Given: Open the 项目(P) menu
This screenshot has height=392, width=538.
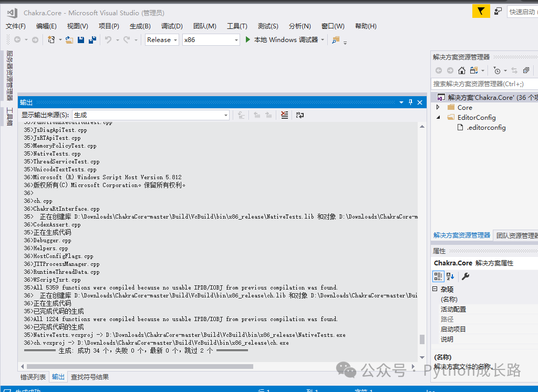Looking at the screenshot, I should 109,26.
